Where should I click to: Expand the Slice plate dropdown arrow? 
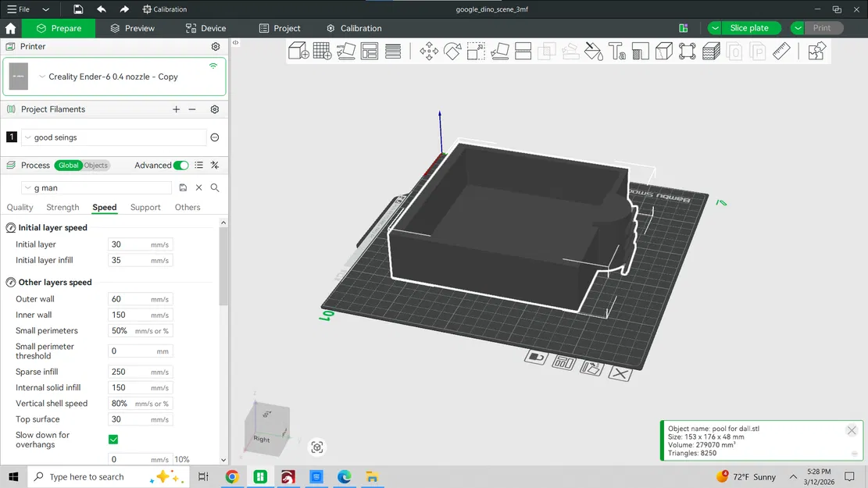pos(713,27)
